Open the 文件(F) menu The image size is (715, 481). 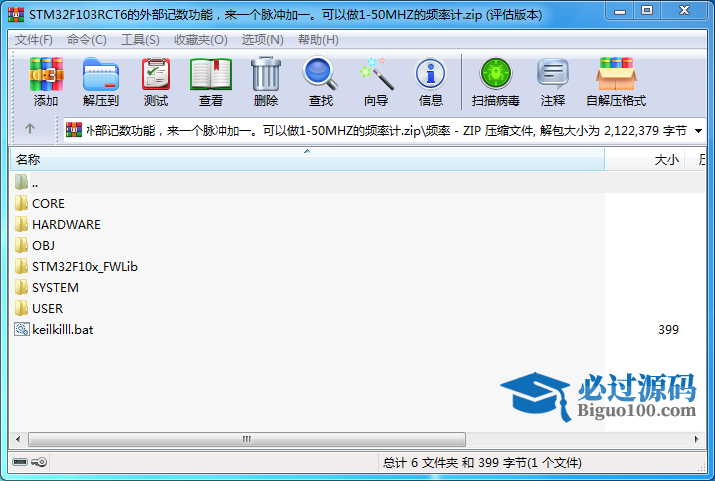[34, 40]
